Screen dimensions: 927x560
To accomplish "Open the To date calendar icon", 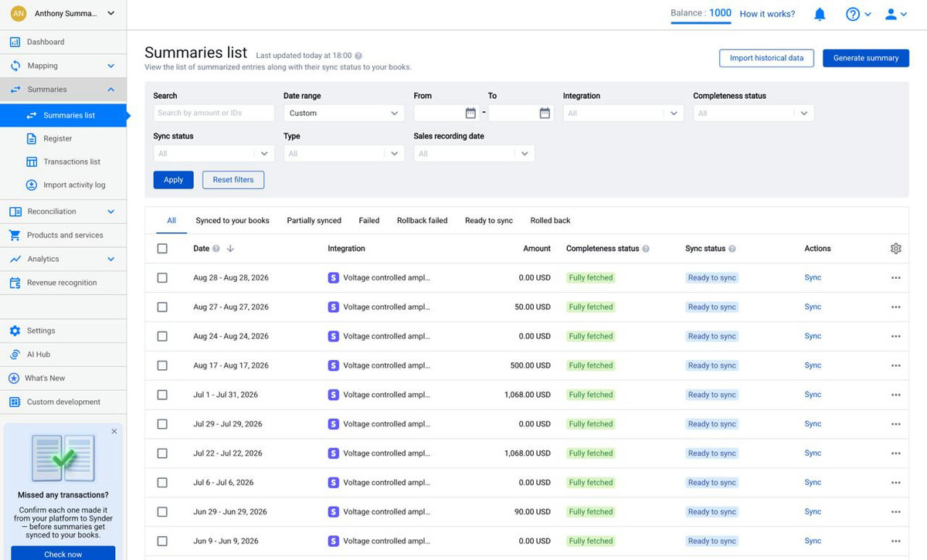I will pyautogui.click(x=545, y=113).
